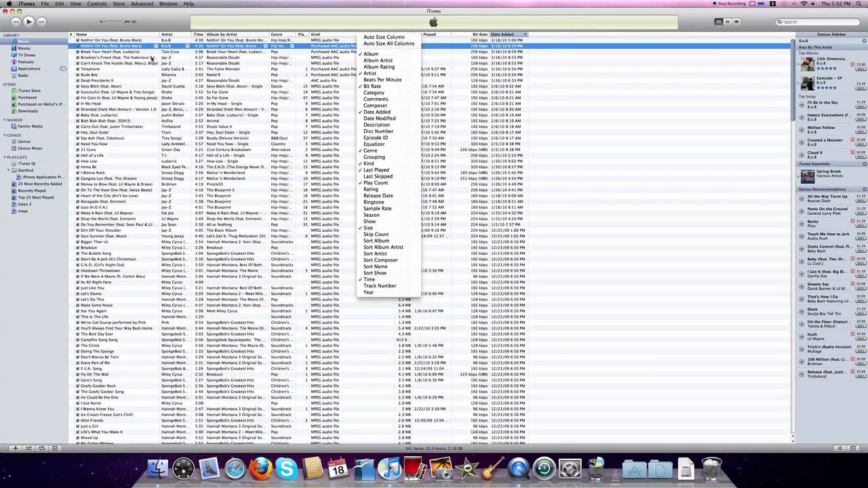Open the Controls menu in menu bar
This screenshot has height=488, width=868.
click(x=97, y=4)
